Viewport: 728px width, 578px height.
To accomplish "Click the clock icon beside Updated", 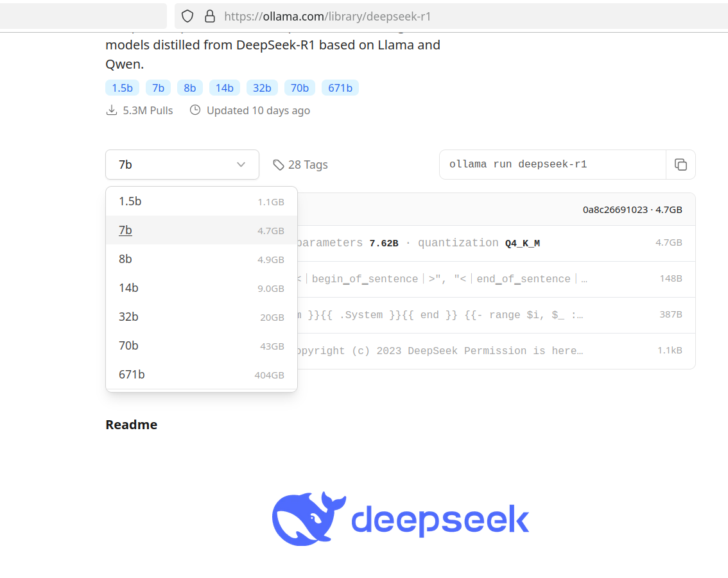I will tap(195, 110).
